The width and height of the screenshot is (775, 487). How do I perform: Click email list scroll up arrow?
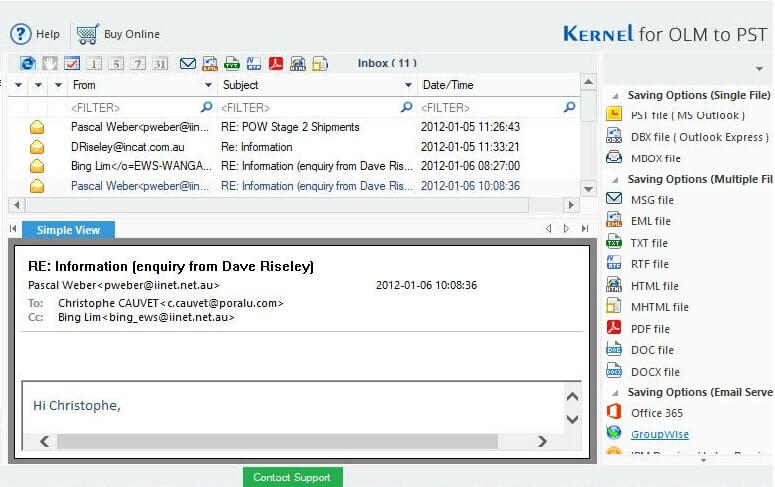(x=588, y=81)
